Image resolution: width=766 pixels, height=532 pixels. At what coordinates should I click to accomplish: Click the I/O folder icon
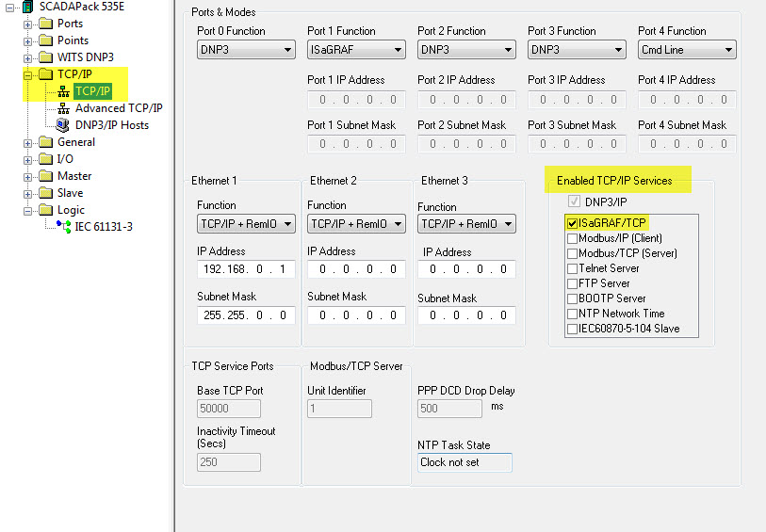pyautogui.click(x=46, y=159)
